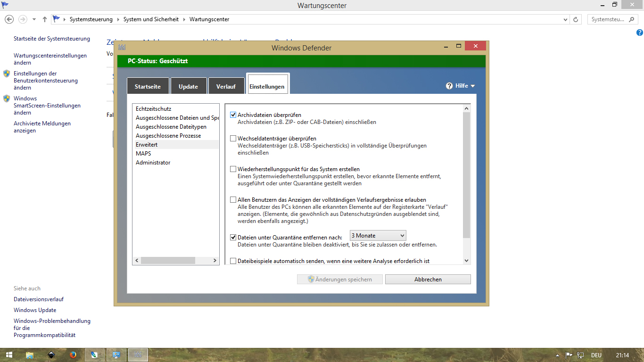Screen dimensions: 644x362
Task: Check Allen Benutzern Verlaufsergebnisse erlauben
Action: click(233, 200)
